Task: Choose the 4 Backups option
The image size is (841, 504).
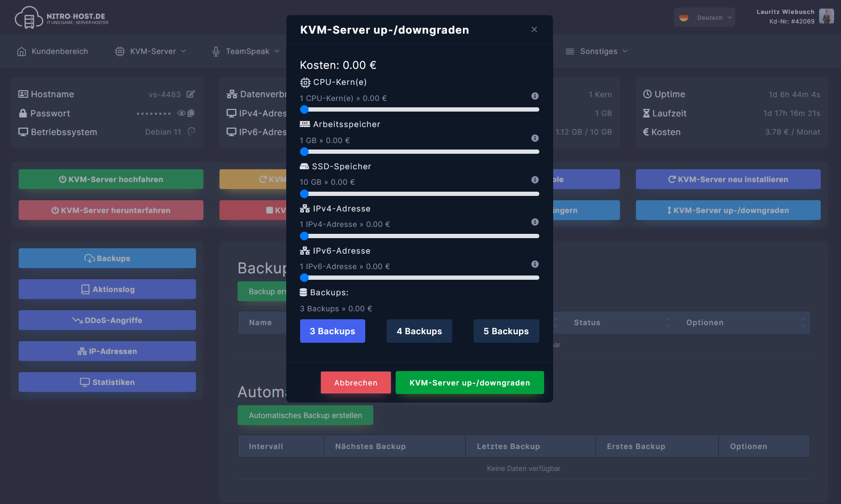Action: (x=419, y=331)
